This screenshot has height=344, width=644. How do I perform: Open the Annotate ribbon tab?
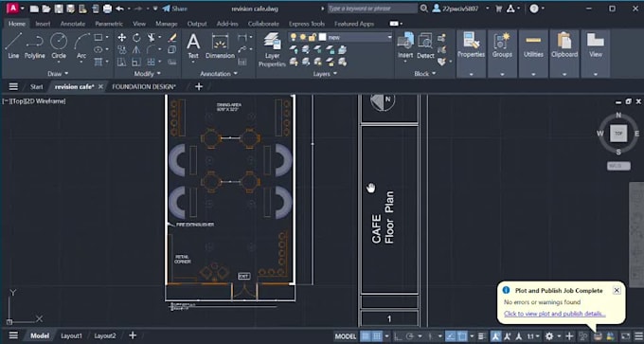click(x=73, y=24)
